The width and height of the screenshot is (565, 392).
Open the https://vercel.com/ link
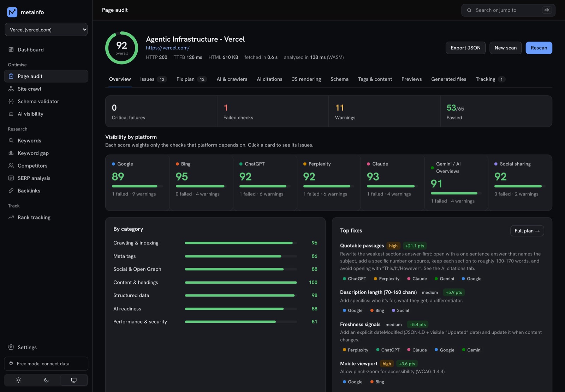coord(168,48)
